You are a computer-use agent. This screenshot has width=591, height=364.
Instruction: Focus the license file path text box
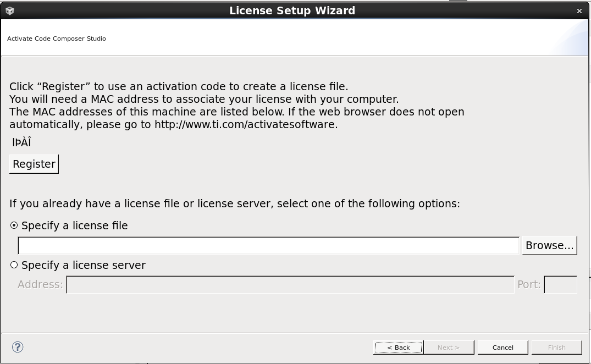click(x=268, y=246)
